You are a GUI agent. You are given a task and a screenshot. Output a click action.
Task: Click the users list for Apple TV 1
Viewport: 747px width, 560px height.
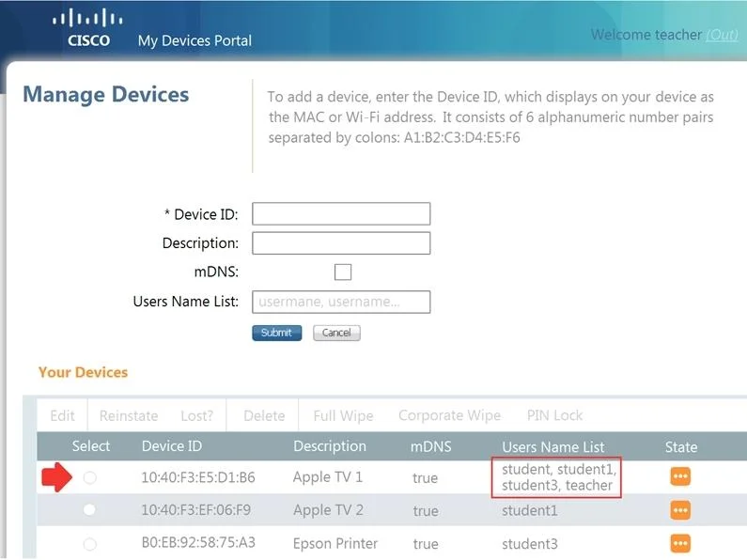coord(559,477)
